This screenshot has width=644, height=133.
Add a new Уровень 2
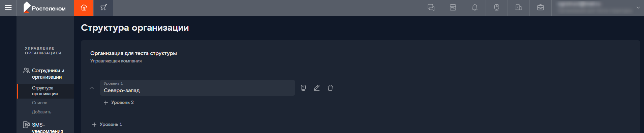coord(119,102)
